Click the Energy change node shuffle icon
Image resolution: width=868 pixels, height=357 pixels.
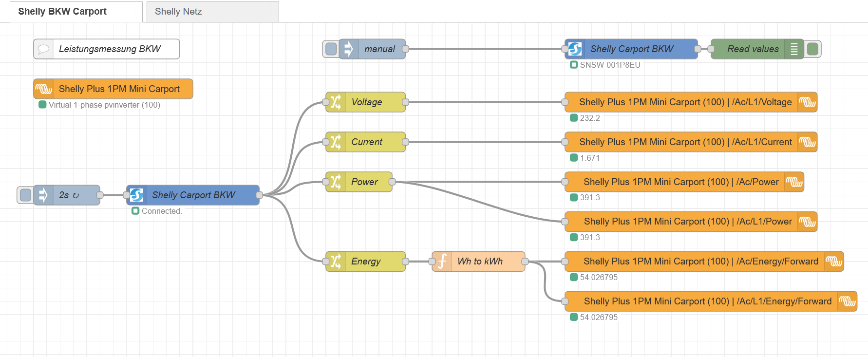(x=336, y=262)
